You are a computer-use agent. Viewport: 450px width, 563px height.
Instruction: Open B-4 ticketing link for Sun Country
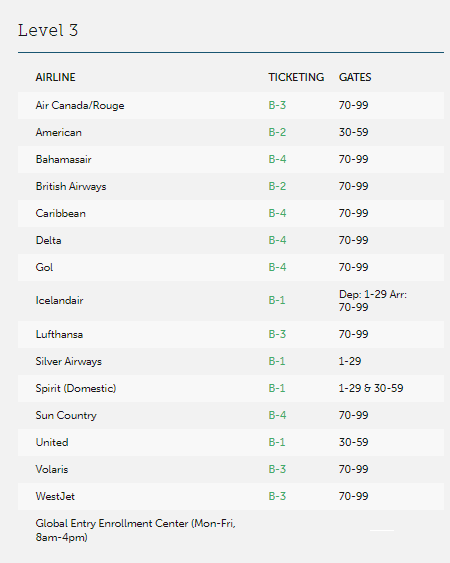coord(277,415)
